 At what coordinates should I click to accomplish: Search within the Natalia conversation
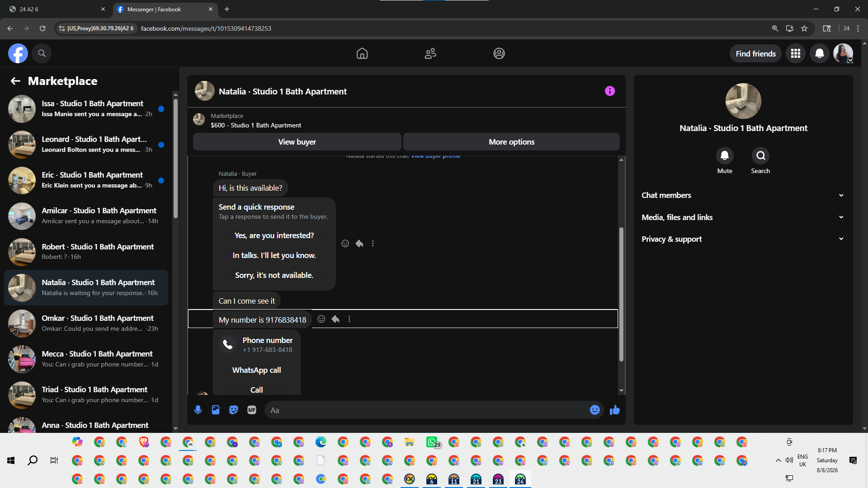761,155
